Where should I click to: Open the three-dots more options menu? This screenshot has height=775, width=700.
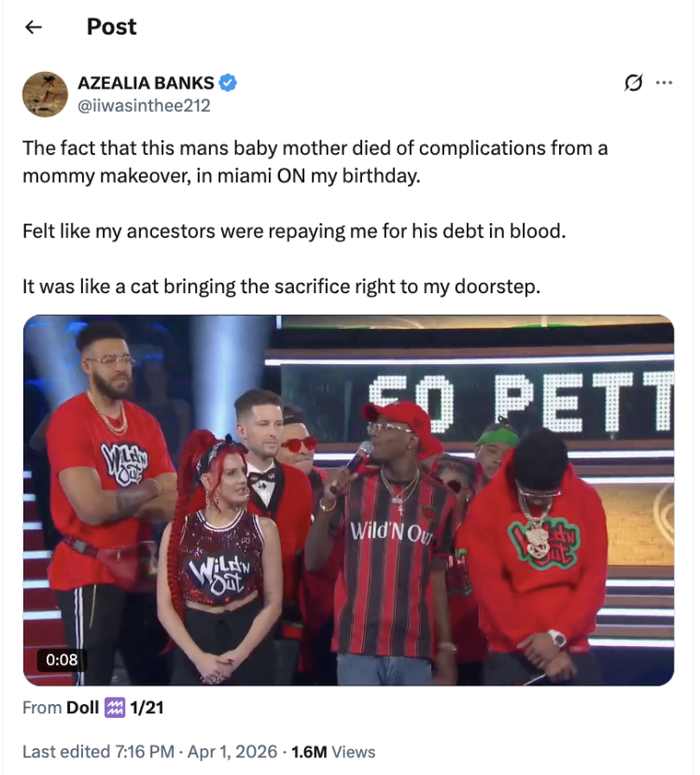(x=664, y=82)
